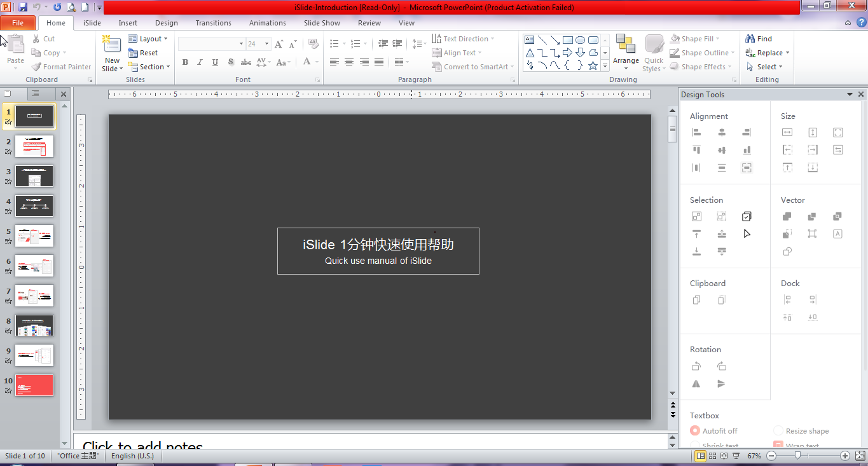Viewport: 868px width, 466px height.
Task: Switch to Normal view toggle
Action: [700, 456]
